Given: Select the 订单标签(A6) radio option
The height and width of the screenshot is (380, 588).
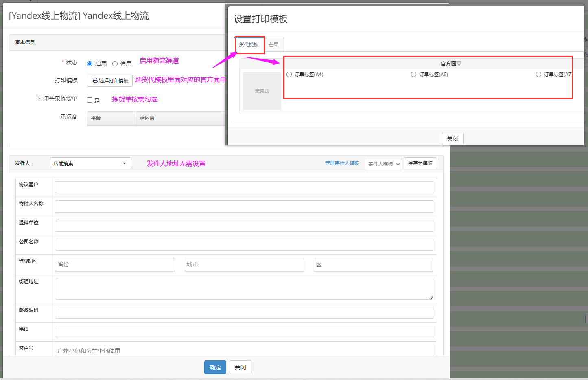Looking at the screenshot, I should pyautogui.click(x=414, y=74).
